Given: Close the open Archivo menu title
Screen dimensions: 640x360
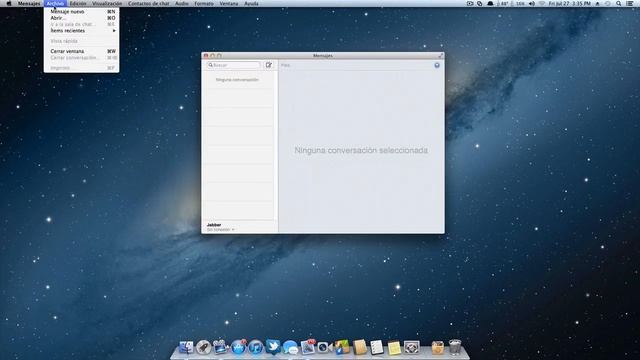Looking at the screenshot, I should (x=55, y=3).
